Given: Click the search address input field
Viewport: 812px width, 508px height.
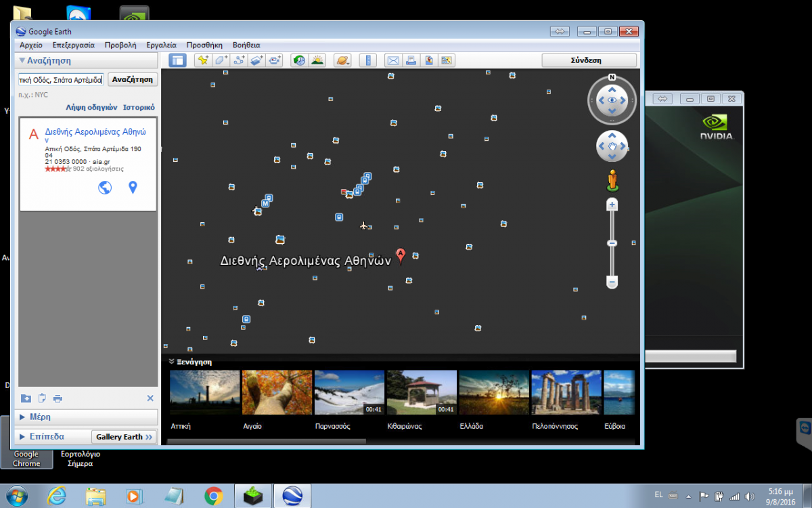Looking at the screenshot, I should (61, 80).
